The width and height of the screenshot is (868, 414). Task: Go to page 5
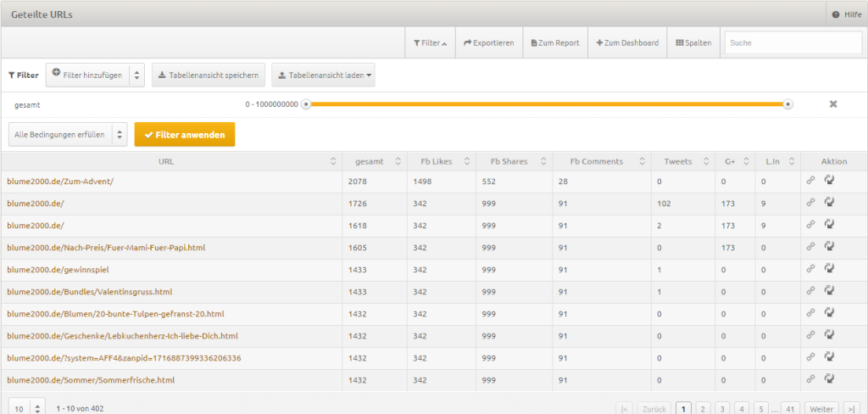click(x=760, y=409)
